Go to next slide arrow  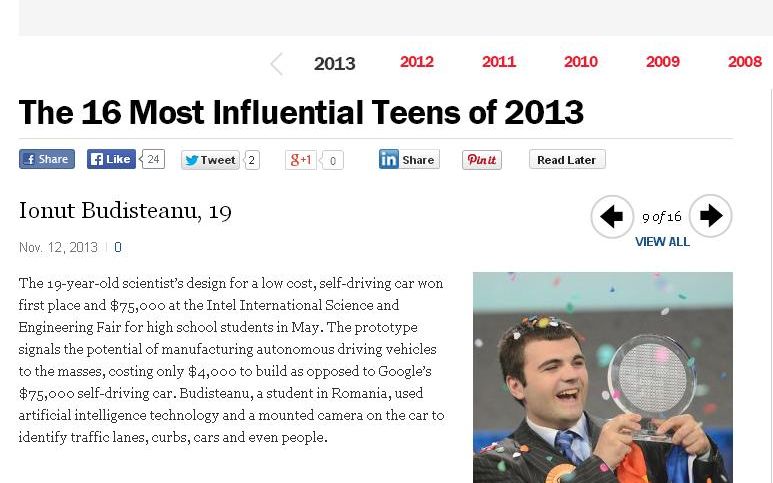pyautogui.click(x=710, y=216)
